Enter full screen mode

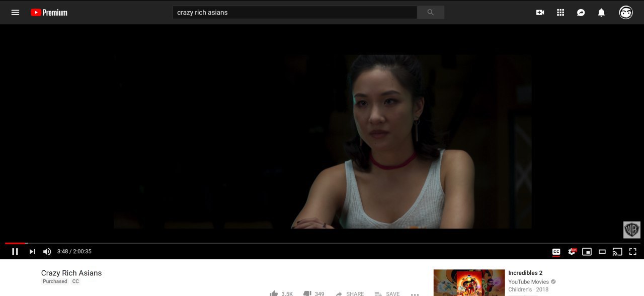pos(633,252)
